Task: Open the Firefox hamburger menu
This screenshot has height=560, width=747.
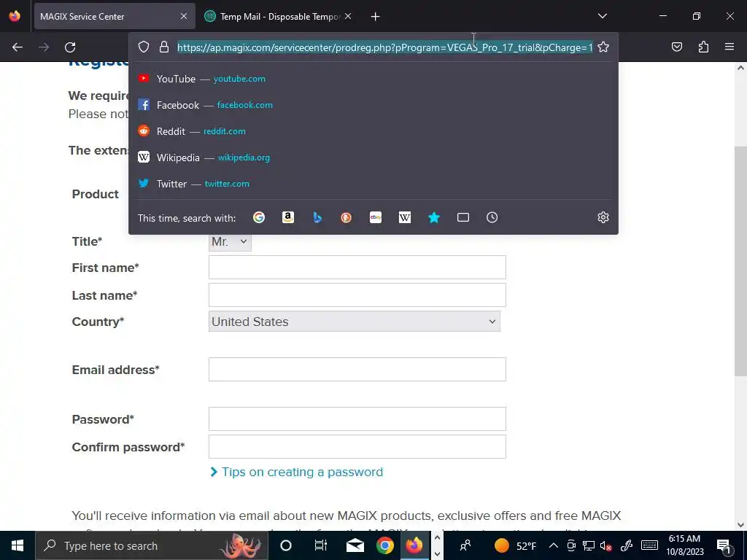Action: 729,47
